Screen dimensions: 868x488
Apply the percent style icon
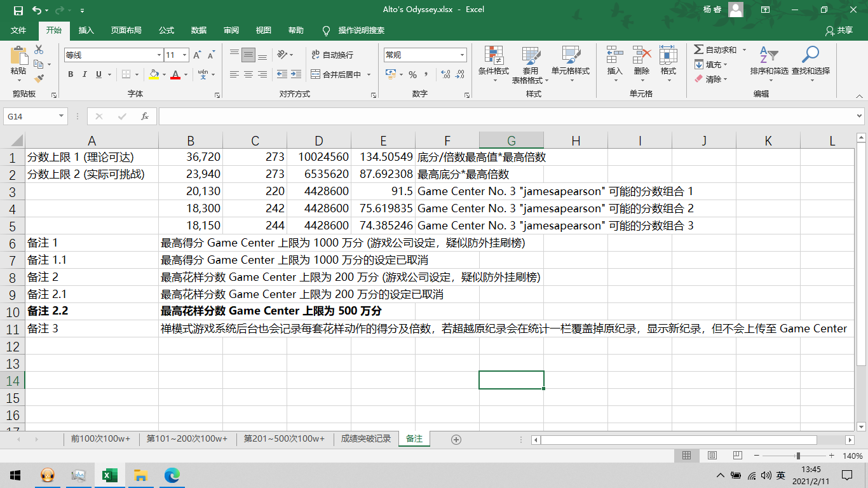click(x=412, y=74)
